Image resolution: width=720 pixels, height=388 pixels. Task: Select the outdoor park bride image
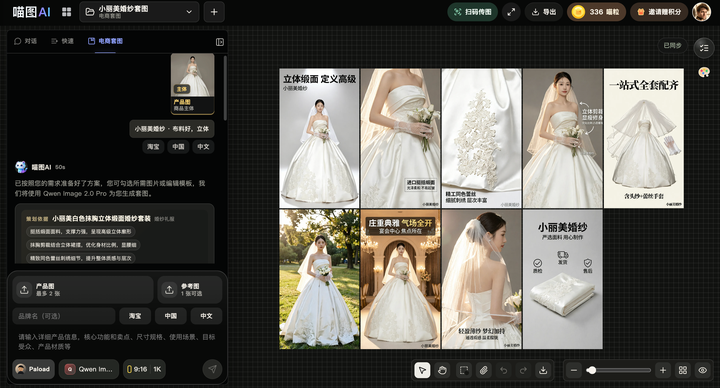click(x=319, y=279)
